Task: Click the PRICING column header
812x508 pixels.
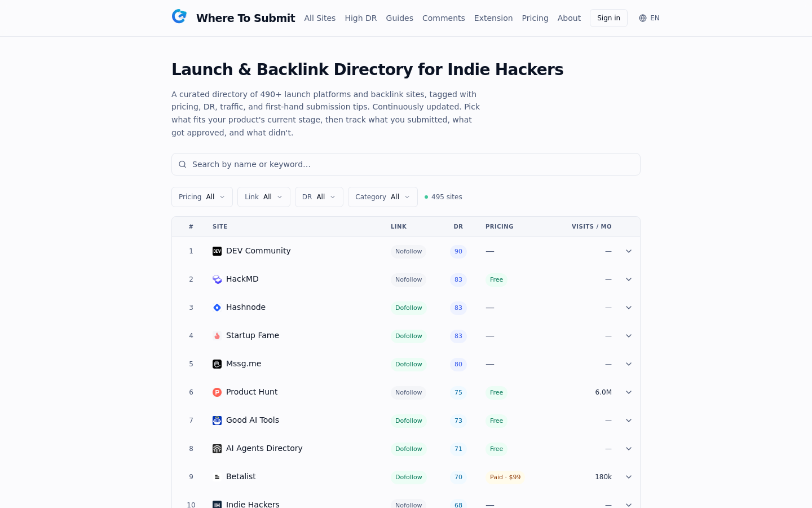Action: (x=500, y=226)
